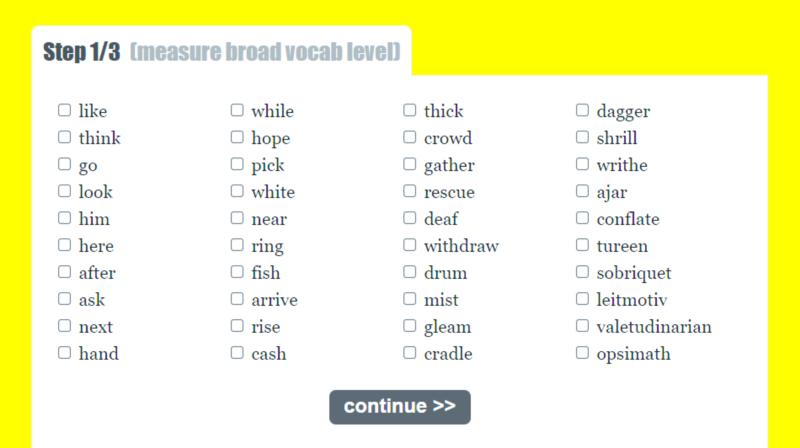Check the 'leitmotiv' box

point(582,298)
